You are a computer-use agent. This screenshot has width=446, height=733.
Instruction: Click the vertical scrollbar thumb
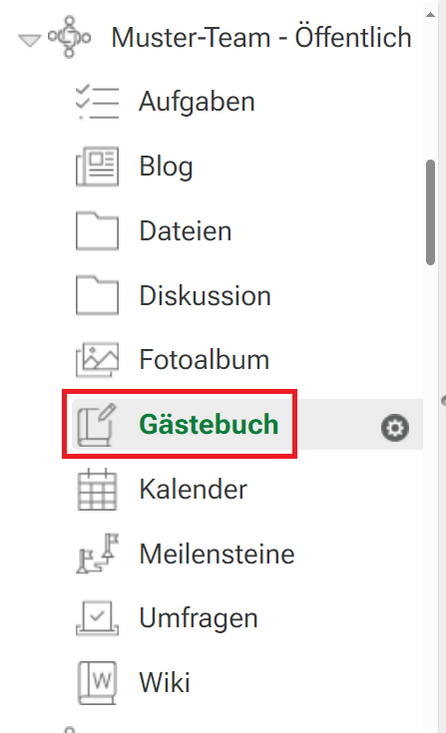431,213
